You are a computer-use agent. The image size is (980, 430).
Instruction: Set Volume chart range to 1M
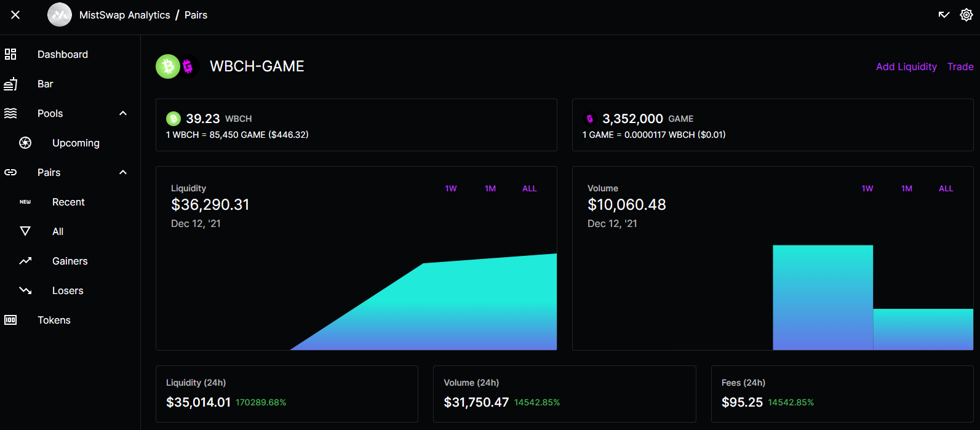pos(907,189)
